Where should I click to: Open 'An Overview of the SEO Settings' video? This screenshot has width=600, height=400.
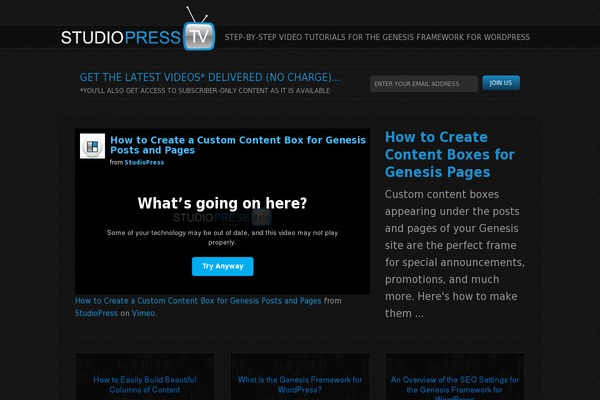[455, 387]
